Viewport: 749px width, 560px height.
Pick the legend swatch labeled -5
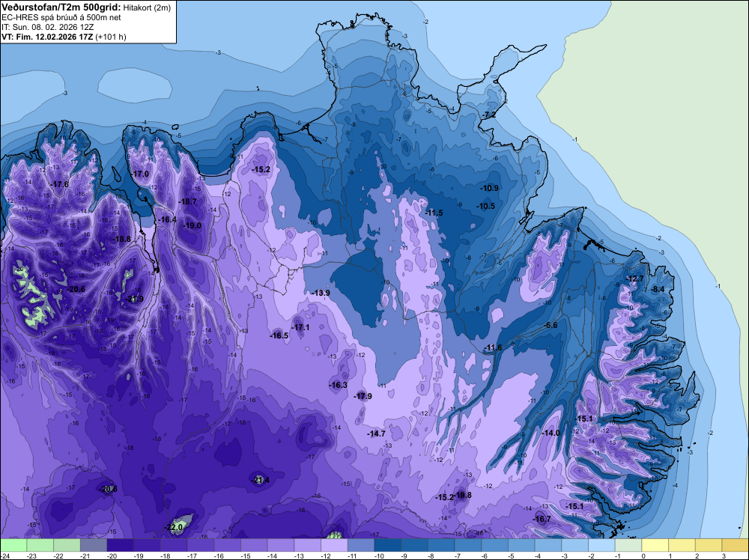[x=521, y=545]
